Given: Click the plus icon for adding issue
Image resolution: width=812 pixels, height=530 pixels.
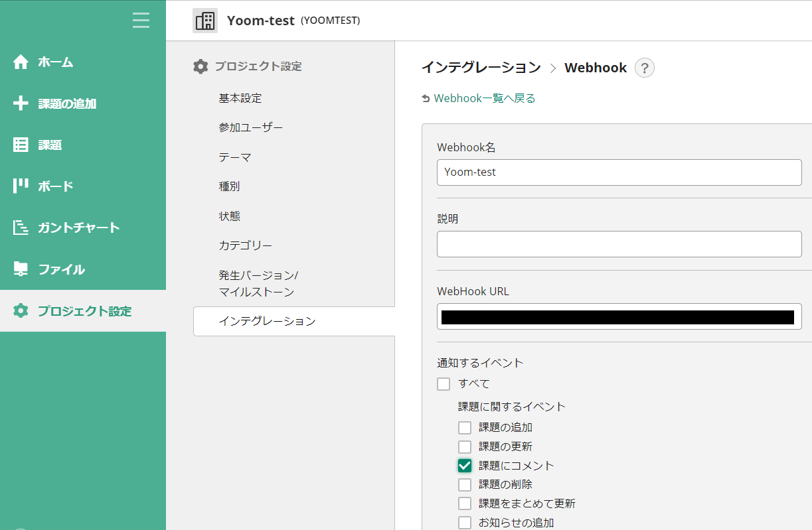Looking at the screenshot, I should [21, 103].
